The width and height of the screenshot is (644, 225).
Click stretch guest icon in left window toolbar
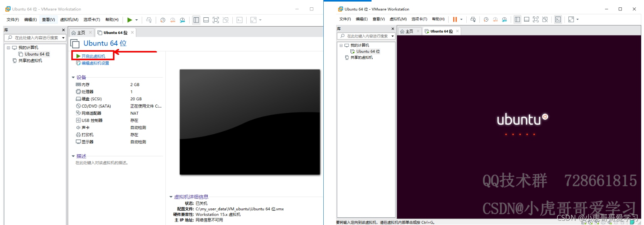click(253, 20)
